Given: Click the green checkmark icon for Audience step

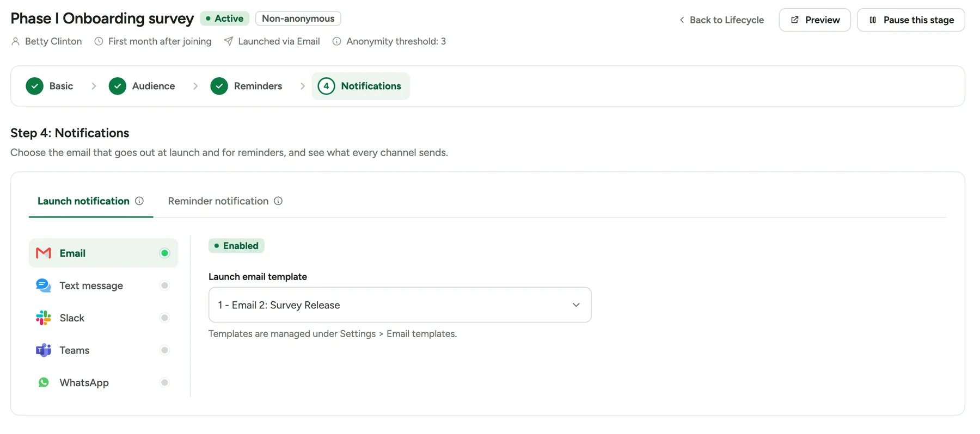Looking at the screenshot, I should [118, 86].
